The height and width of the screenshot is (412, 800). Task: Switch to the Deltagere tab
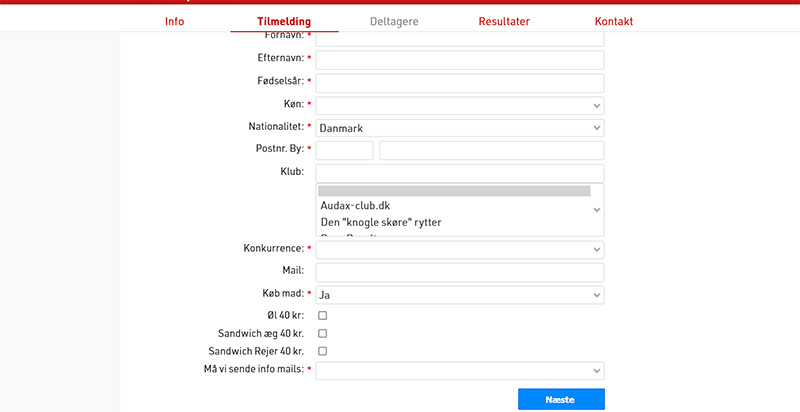point(394,21)
